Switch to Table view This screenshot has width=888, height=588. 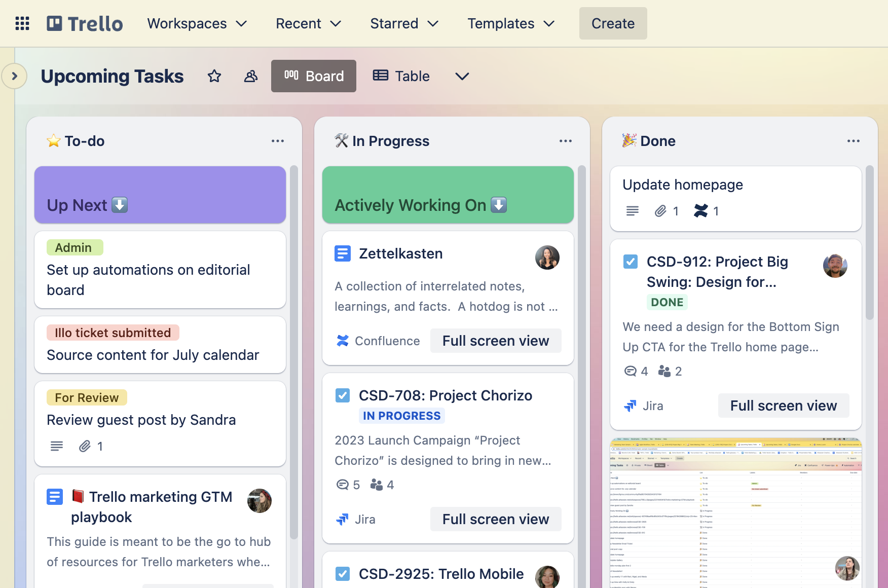[x=401, y=76]
